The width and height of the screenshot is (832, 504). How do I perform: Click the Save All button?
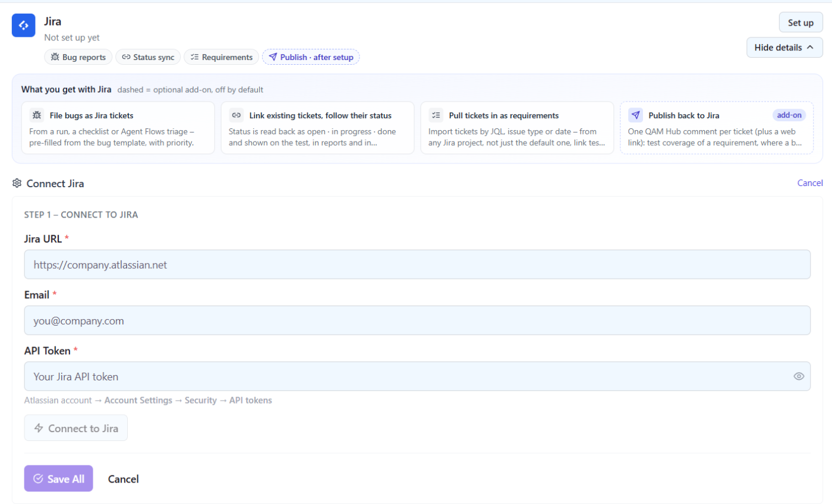coord(59,478)
